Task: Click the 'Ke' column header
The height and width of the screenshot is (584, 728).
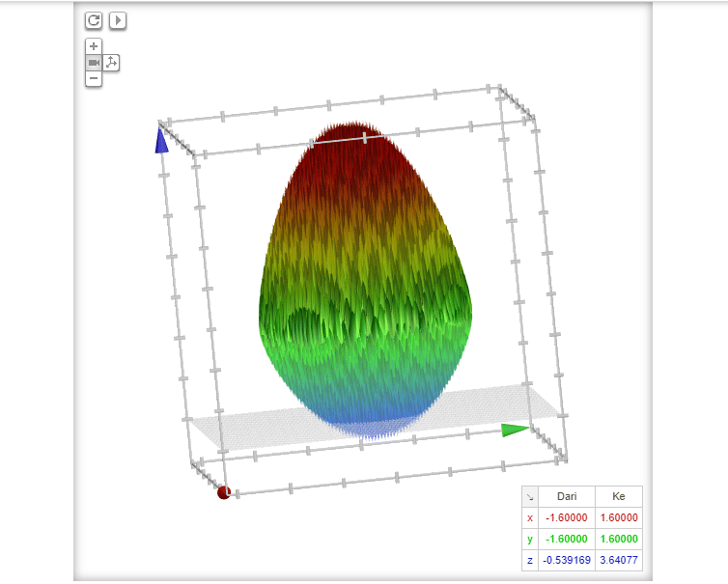Action: 619,497
